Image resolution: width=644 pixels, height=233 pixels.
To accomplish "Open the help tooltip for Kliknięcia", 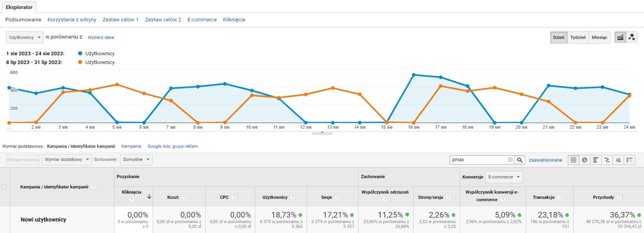I will coord(131,199).
